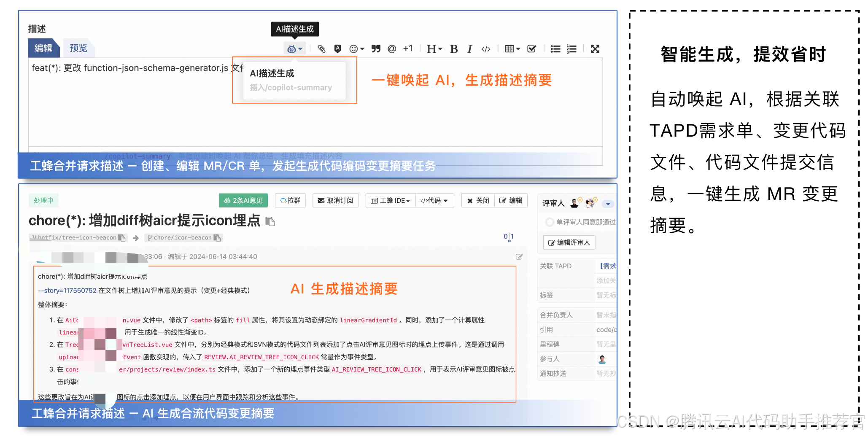Click the 整体摘要: text

[x=53, y=305]
